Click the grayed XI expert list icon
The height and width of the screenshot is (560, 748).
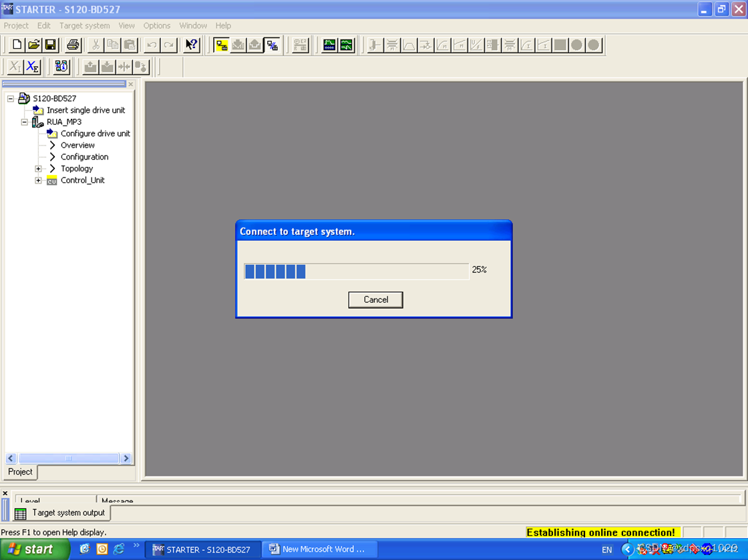15,66
